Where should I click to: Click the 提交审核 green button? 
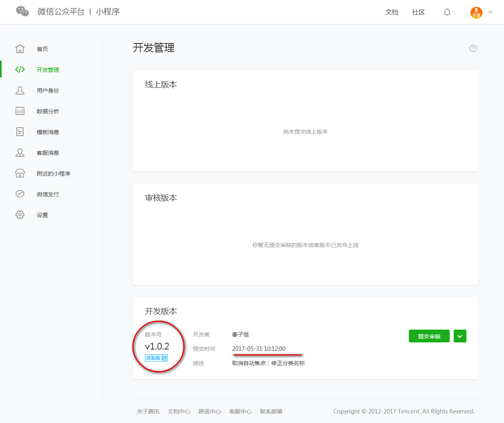pos(429,336)
